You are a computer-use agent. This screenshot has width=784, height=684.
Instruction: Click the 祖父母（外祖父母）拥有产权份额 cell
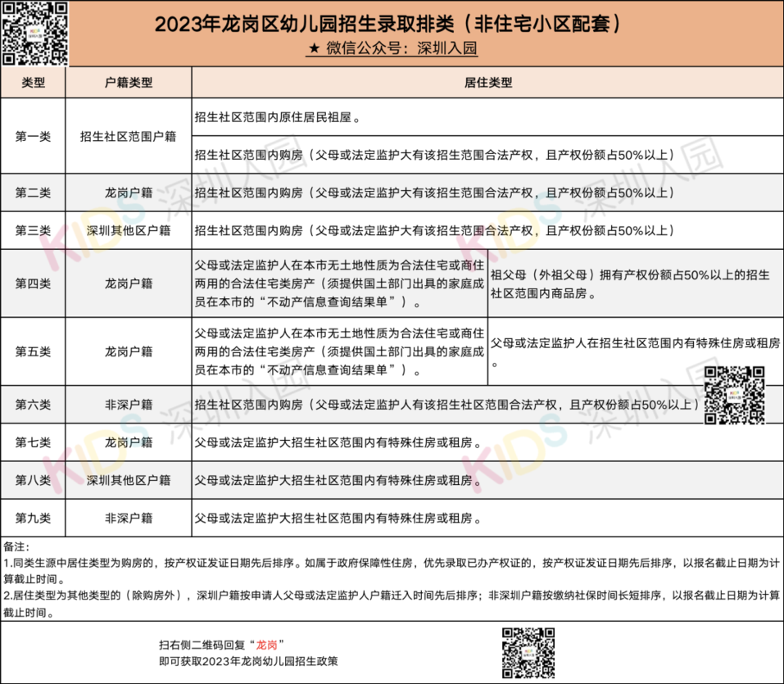pyautogui.click(x=636, y=283)
